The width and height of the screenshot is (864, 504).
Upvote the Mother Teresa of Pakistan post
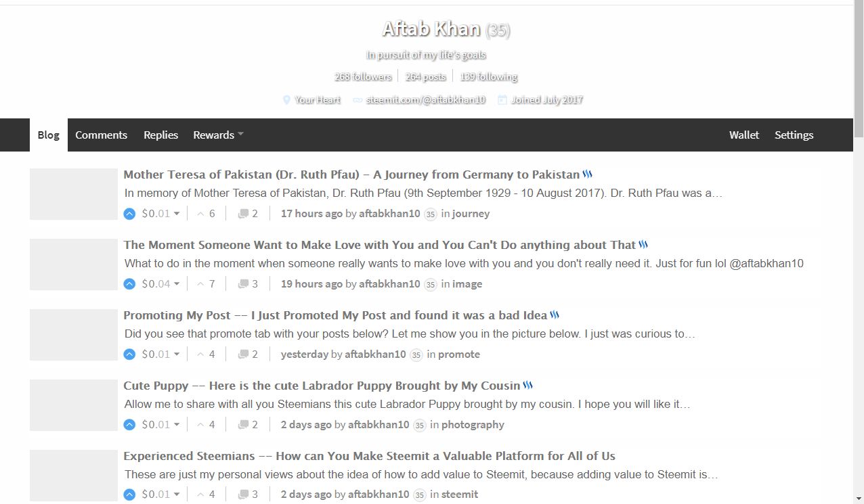tap(129, 214)
